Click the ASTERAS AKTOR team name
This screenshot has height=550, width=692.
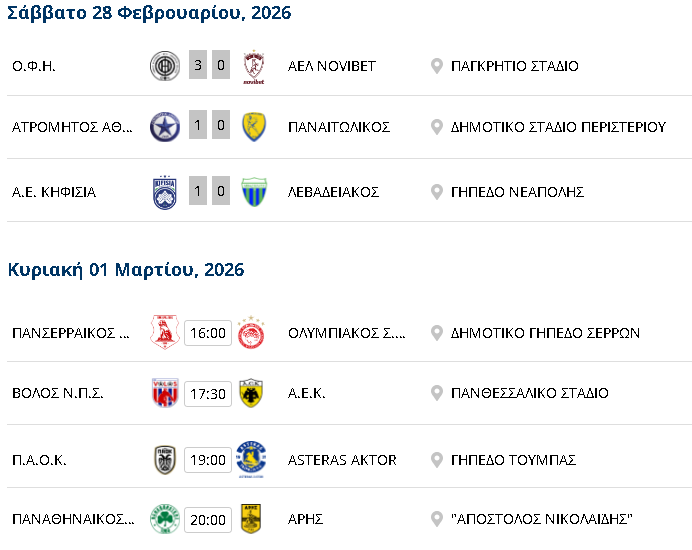pos(342,460)
